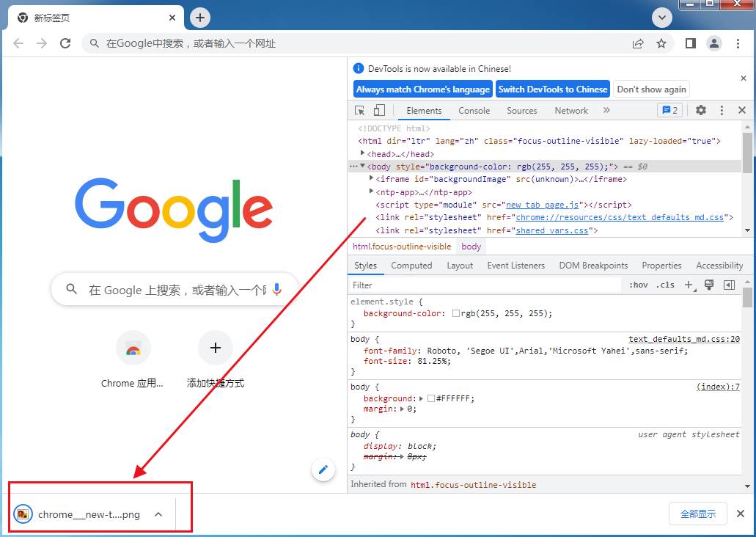This screenshot has width=756, height=537.
Task: Toggle the browser side panel icon
Action: (x=691, y=43)
